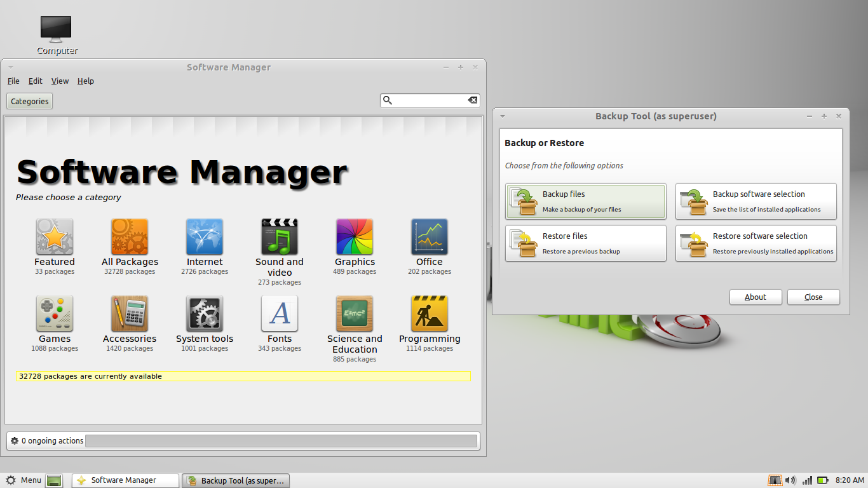Show desktop via the panel icon
Image resolution: width=868 pixels, height=488 pixels.
pyautogui.click(x=55, y=480)
